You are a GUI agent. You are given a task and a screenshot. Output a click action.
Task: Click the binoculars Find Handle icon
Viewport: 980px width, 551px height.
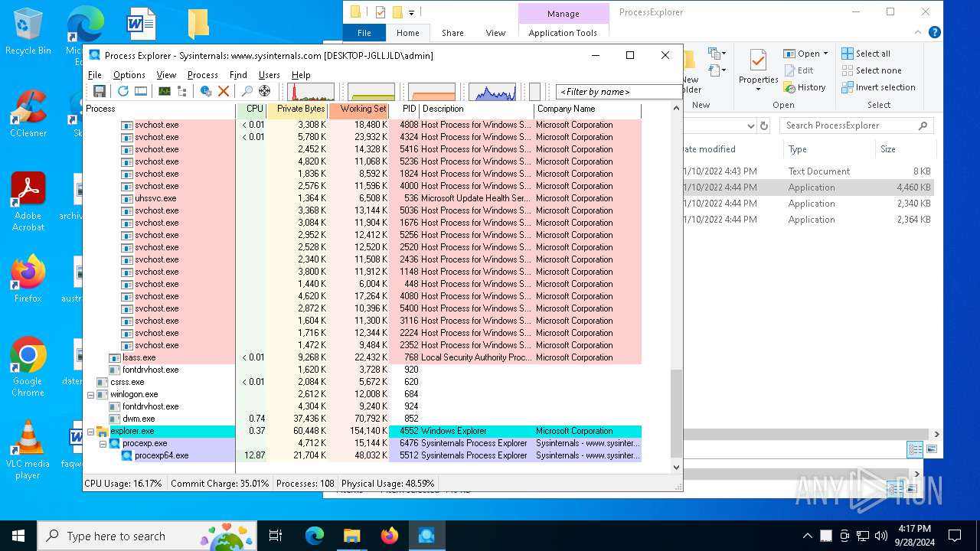tap(247, 91)
